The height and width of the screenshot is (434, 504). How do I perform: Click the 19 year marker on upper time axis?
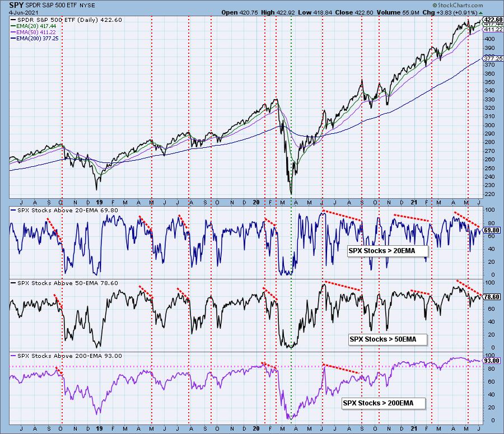[x=99, y=203]
